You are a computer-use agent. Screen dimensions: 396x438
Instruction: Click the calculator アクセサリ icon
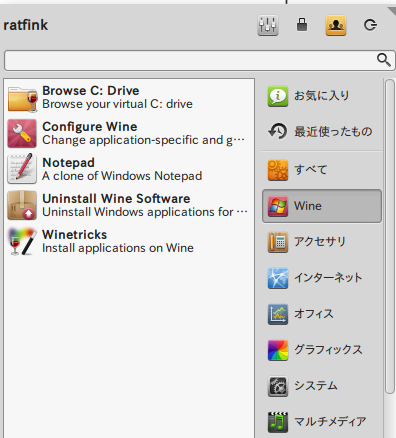pos(278,242)
